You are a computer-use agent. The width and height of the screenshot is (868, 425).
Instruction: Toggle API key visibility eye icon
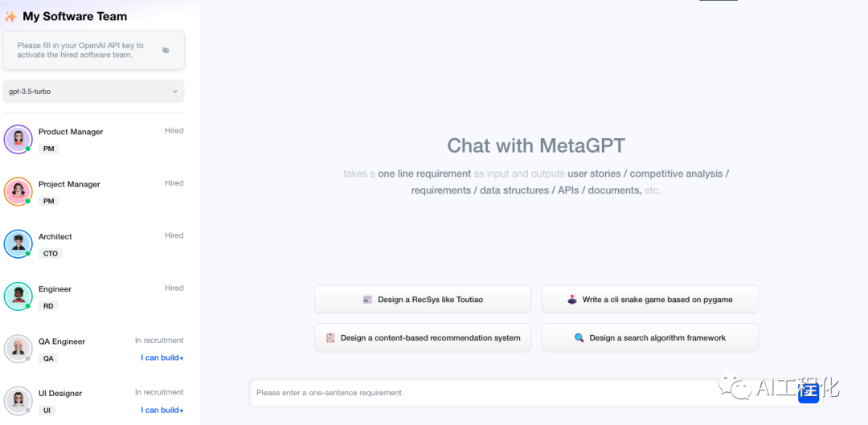click(x=166, y=50)
